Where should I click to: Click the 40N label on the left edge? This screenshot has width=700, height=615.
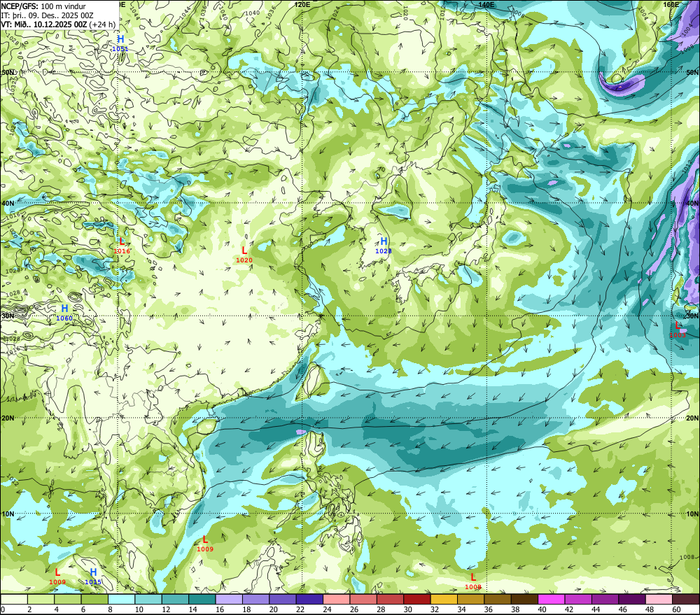[8, 203]
